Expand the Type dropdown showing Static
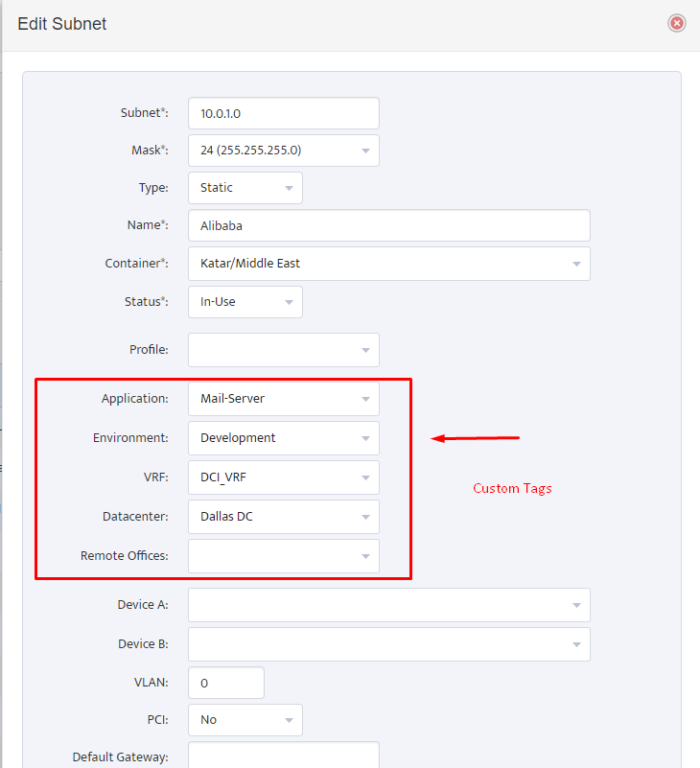Image resolution: width=700 pixels, height=768 pixels. coord(245,188)
